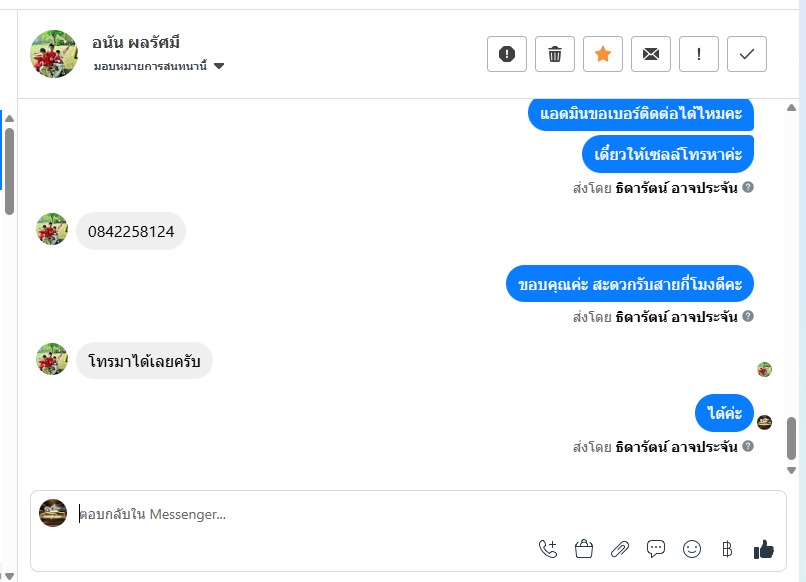The width and height of the screenshot is (806, 582).
Task: Attach a file with paperclip icon
Action: click(620, 548)
